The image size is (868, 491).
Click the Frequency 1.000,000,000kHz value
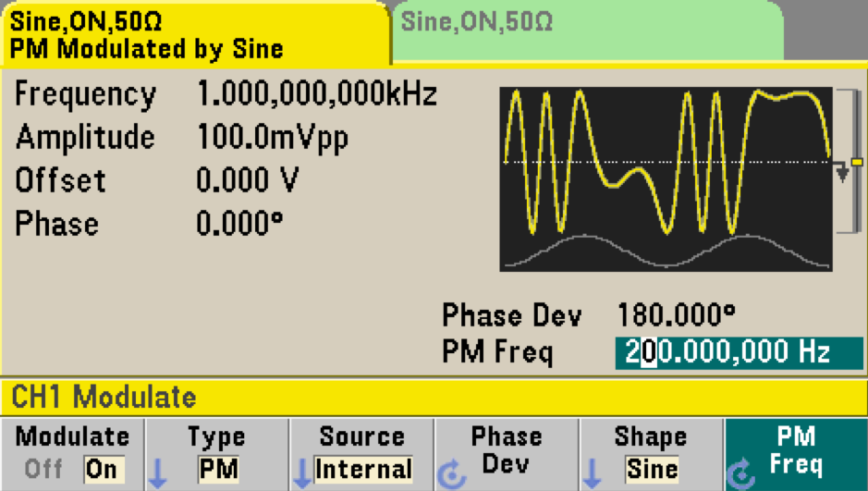click(x=317, y=94)
